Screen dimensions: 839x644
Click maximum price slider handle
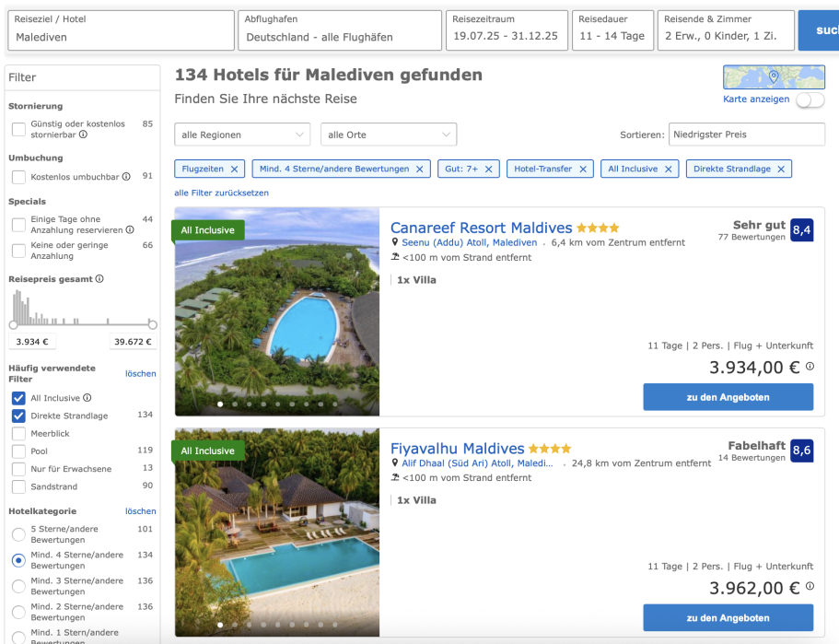153,324
